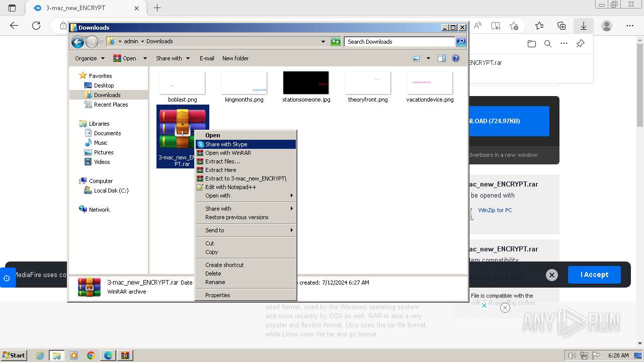Click the change view icon in Explorer toolbar
Image resolution: width=644 pixels, height=362 pixels.
tap(416, 58)
